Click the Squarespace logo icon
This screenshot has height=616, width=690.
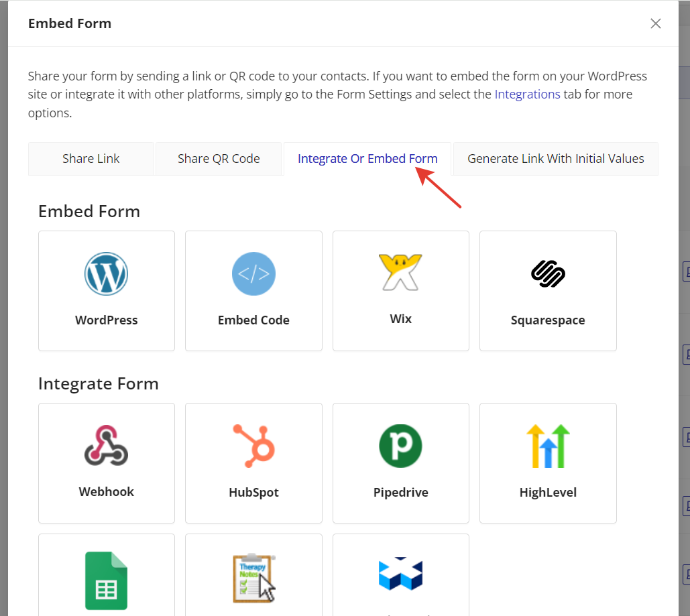548,273
